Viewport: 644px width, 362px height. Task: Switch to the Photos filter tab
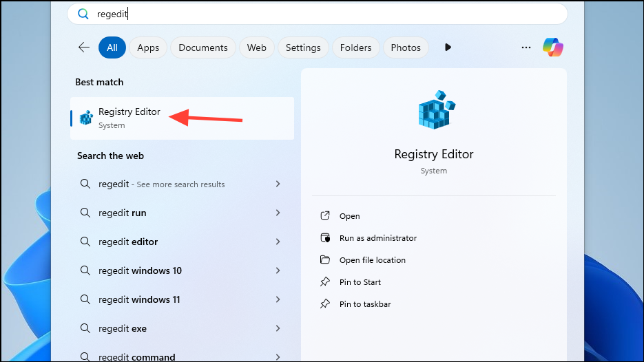tap(406, 47)
